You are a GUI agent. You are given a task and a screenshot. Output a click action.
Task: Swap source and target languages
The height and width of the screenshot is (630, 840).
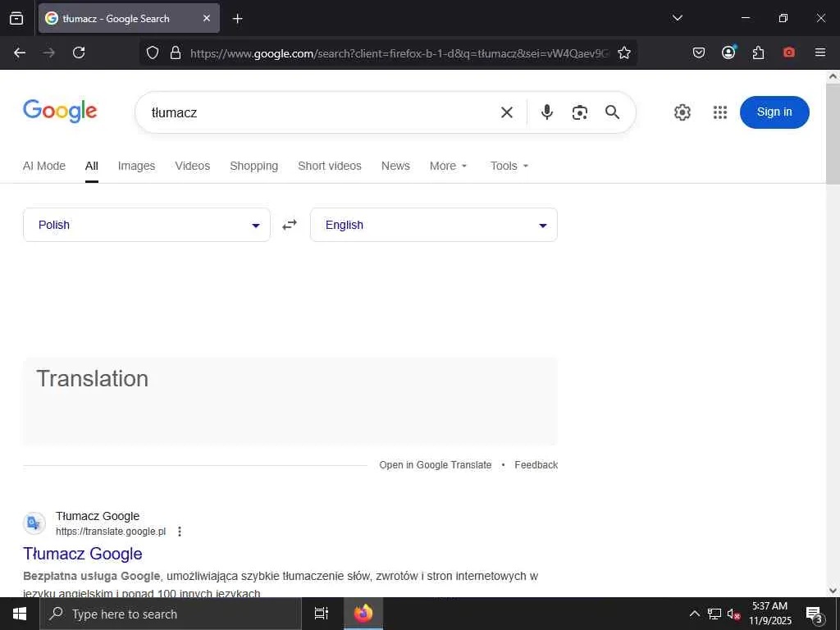point(290,225)
